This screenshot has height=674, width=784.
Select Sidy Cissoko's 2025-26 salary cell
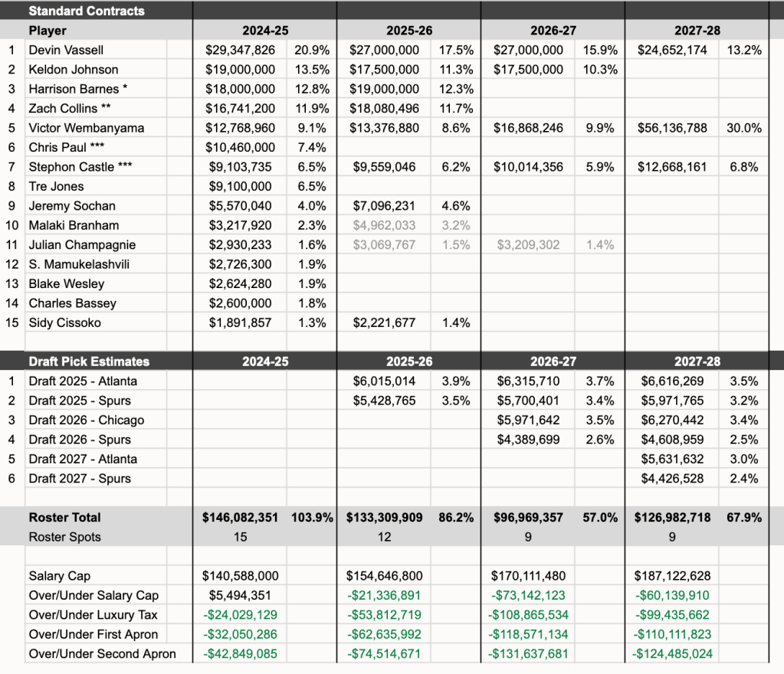click(x=384, y=323)
